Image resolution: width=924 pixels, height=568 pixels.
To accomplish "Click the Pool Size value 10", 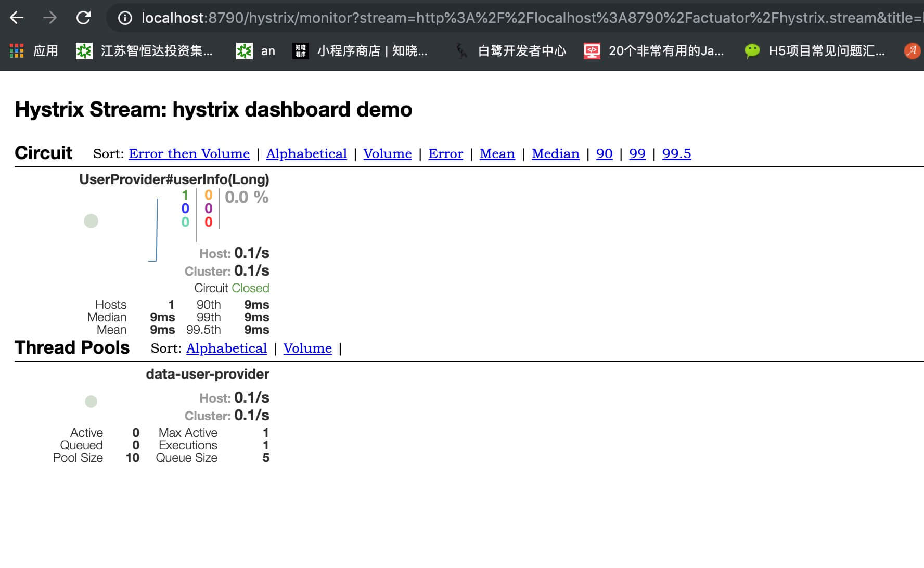I will click(x=133, y=458).
